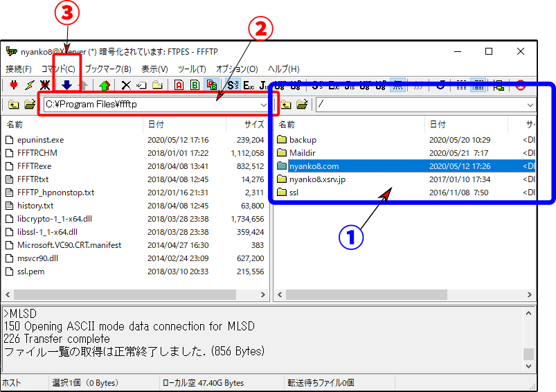Select nyanko8.xsrv.jp folder row
Screen dimensions: 556x392
point(405,179)
